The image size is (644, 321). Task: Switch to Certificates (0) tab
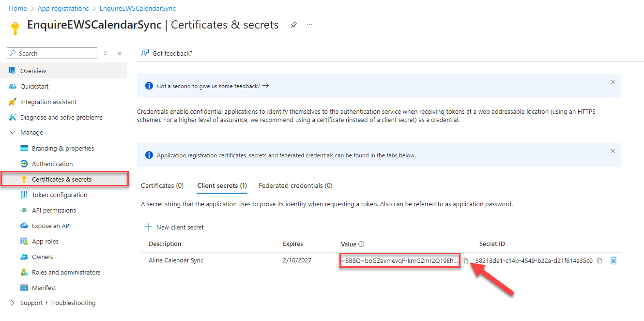click(x=162, y=185)
